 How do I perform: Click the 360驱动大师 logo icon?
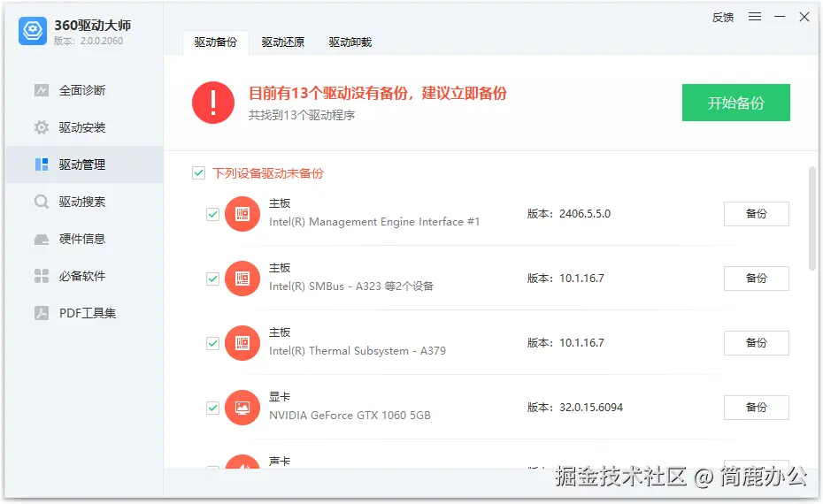click(x=33, y=31)
